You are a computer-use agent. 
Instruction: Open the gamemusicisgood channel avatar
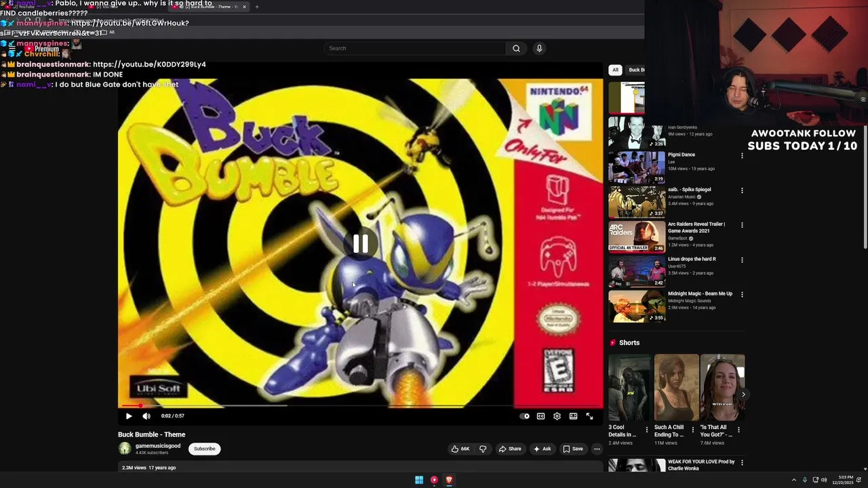[x=125, y=449]
